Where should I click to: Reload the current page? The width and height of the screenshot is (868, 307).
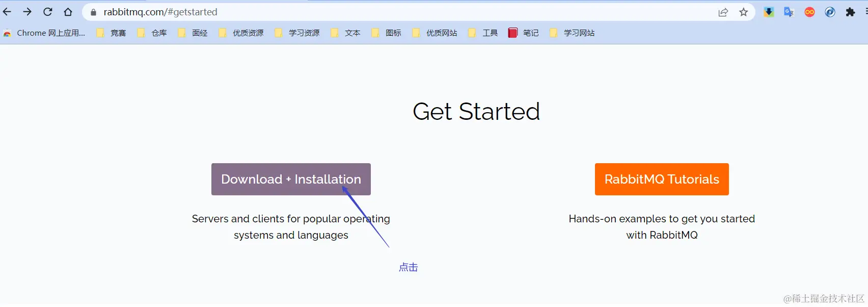[x=47, y=12]
